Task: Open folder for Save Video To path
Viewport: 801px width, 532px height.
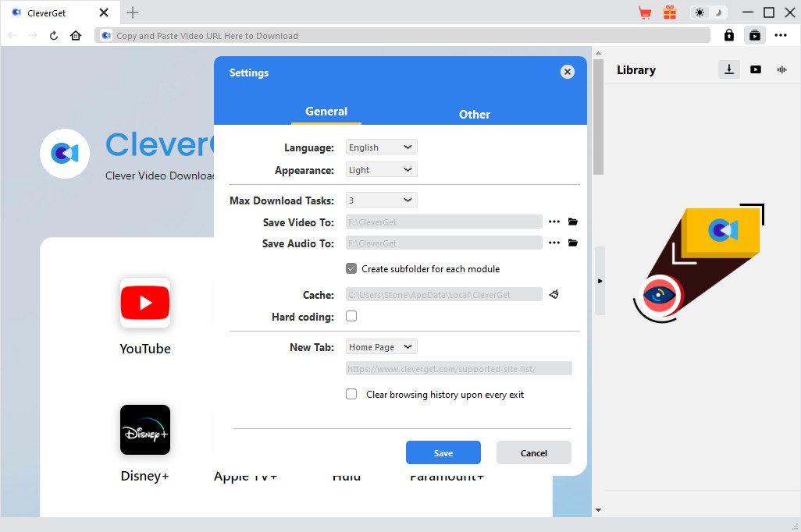Action: coord(573,222)
